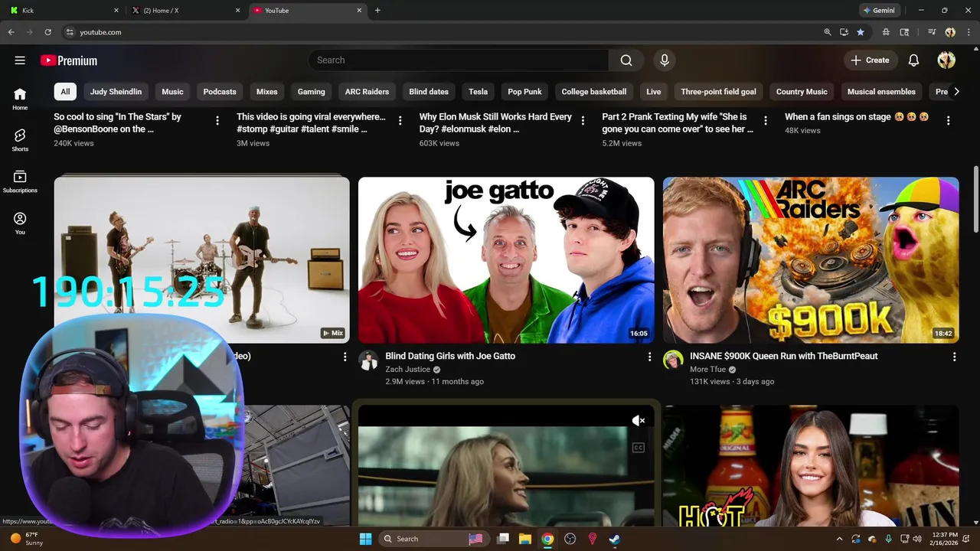Select the Musical ensembles chip
This screenshot has width=980, height=551.
881,92
